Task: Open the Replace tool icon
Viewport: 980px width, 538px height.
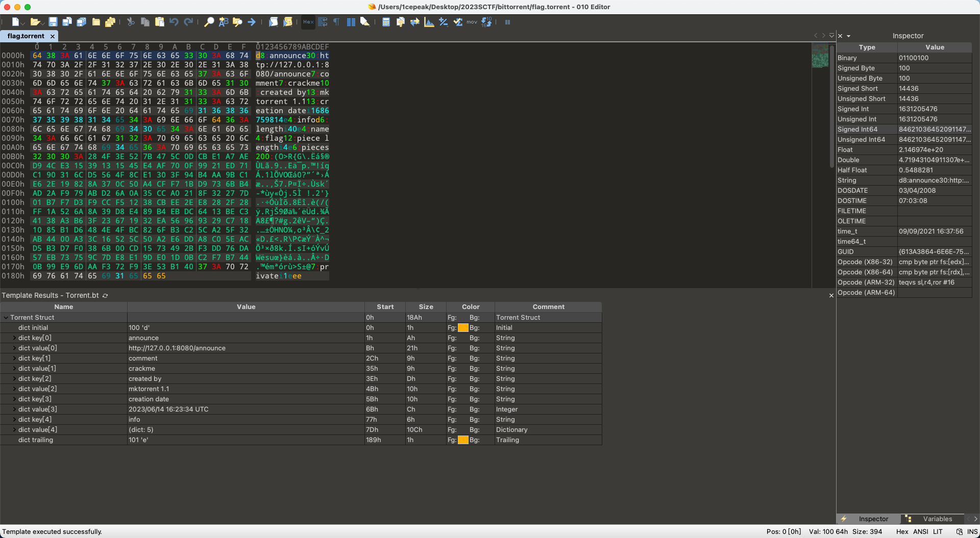Action: tap(223, 22)
